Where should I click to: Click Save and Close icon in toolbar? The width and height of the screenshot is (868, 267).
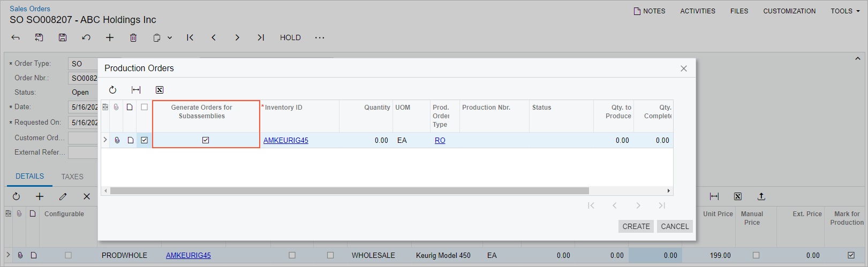(39, 37)
